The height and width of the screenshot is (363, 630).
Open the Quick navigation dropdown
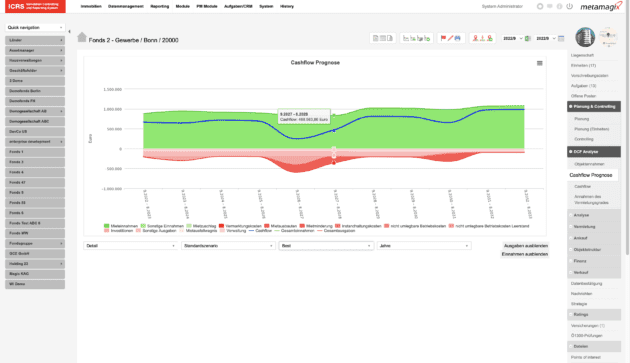tap(35, 27)
